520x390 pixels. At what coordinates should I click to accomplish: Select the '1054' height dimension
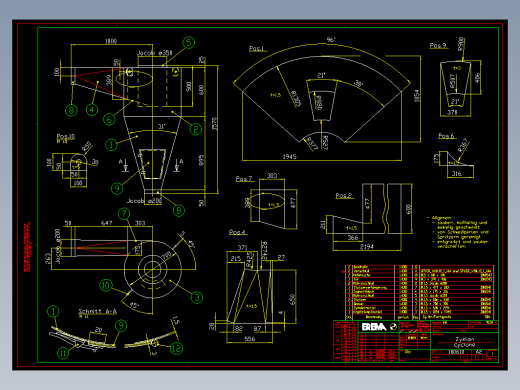click(416, 96)
